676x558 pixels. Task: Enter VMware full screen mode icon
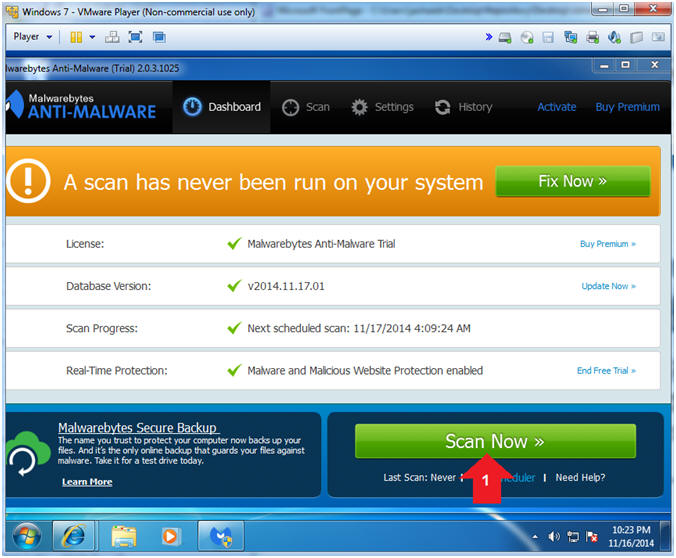(x=135, y=38)
